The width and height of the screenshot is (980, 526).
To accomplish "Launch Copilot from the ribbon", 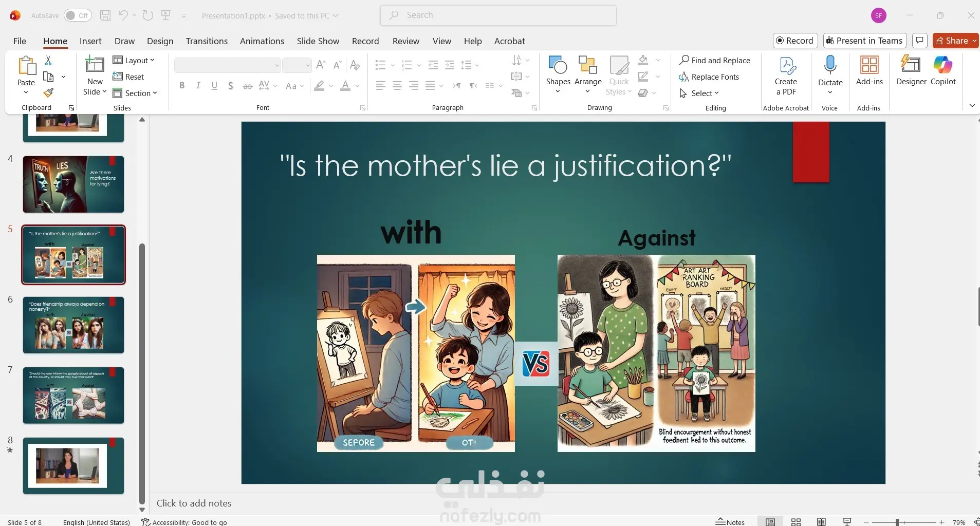I will 942,70.
